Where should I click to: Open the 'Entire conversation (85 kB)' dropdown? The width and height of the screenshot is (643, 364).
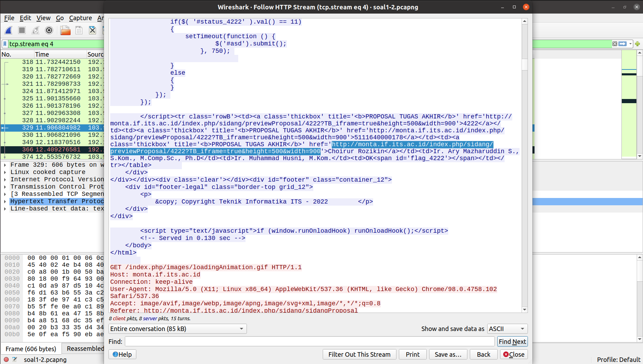click(178, 329)
